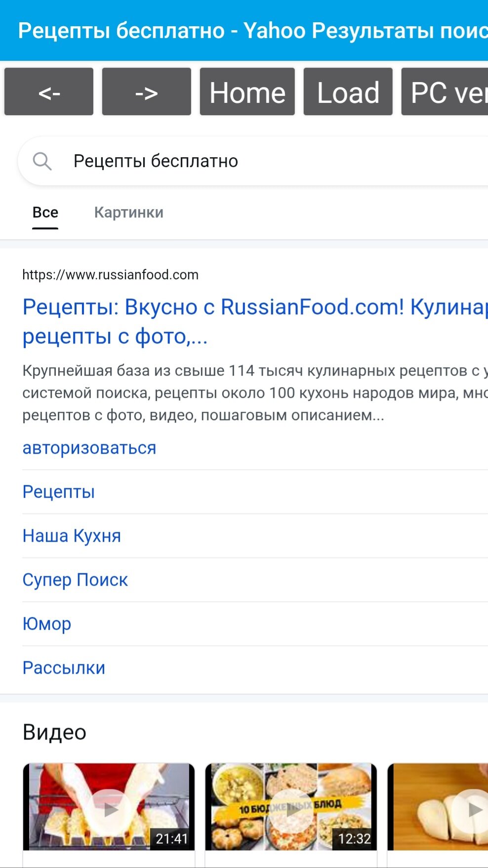Go forward with the -> button

[x=147, y=92]
